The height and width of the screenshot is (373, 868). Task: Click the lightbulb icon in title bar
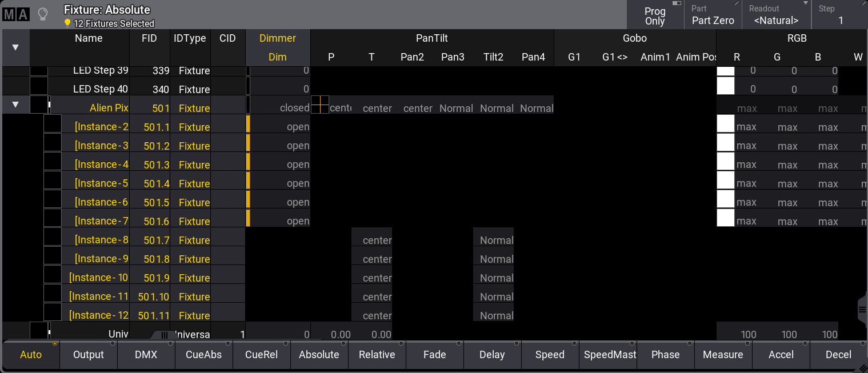click(x=42, y=14)
